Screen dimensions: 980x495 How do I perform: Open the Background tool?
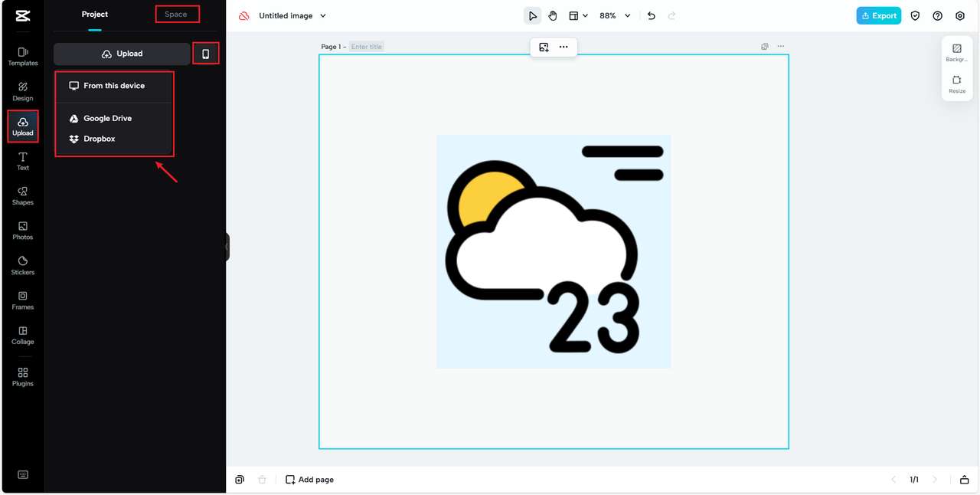[957, 52]
